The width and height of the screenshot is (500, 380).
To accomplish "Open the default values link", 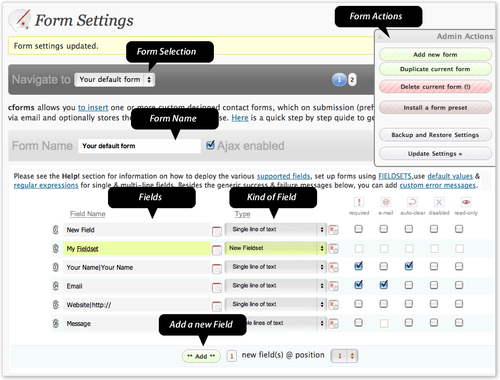I will click(x=450, y=176).
